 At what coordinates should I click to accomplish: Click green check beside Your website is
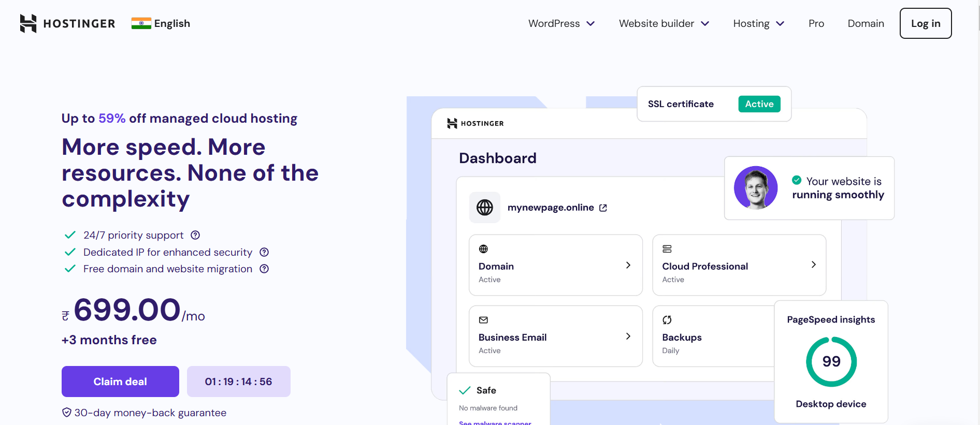coord(797,180)
